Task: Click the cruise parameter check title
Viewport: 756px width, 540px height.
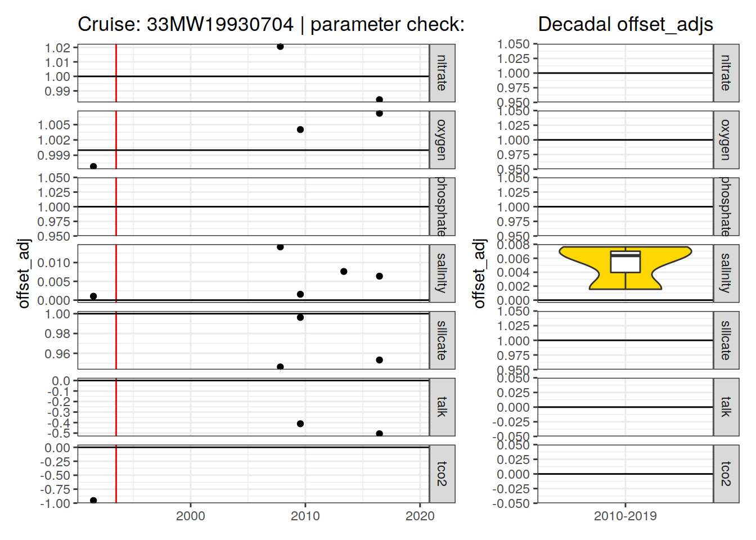Action: 271,24
